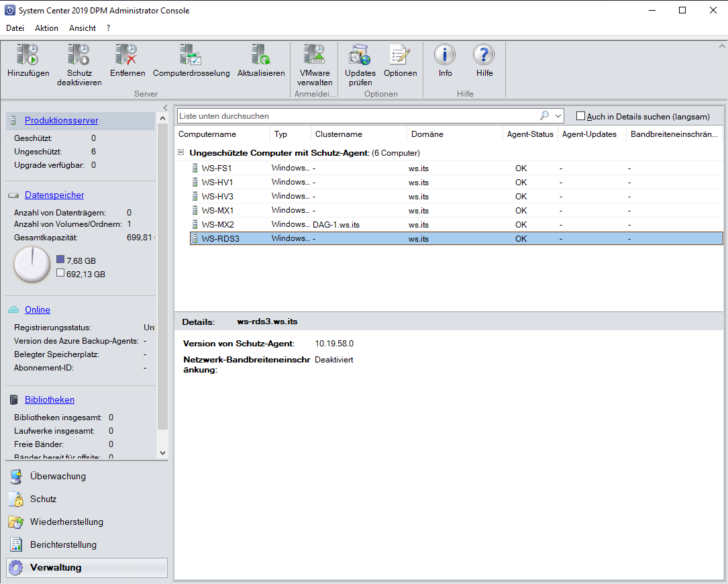Click the DPM application title icon
Image resolution: width=728 pixels, height=584 pixels.
point(10,10)
